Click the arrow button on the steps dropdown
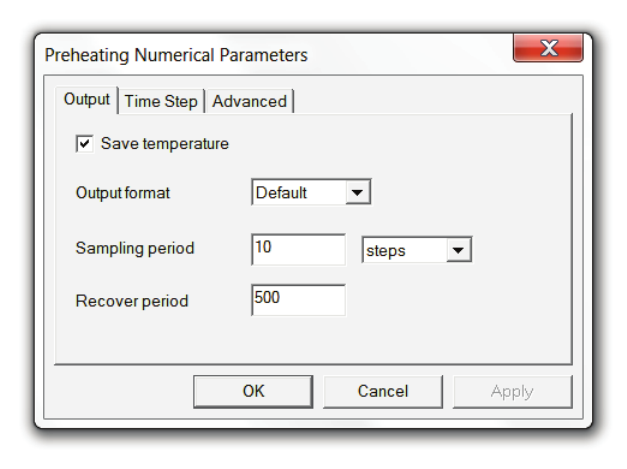 459,250
